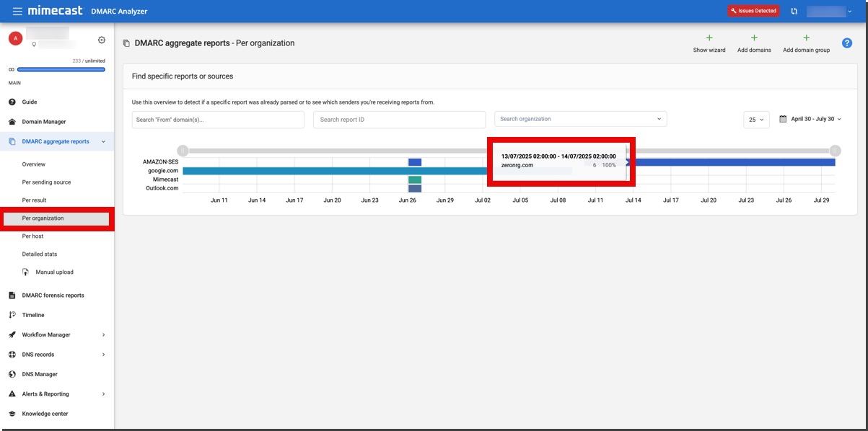868x431 pixels.
Task: Click the AMAZON-SES bar near Jun 26
Action: click(415, 162)
